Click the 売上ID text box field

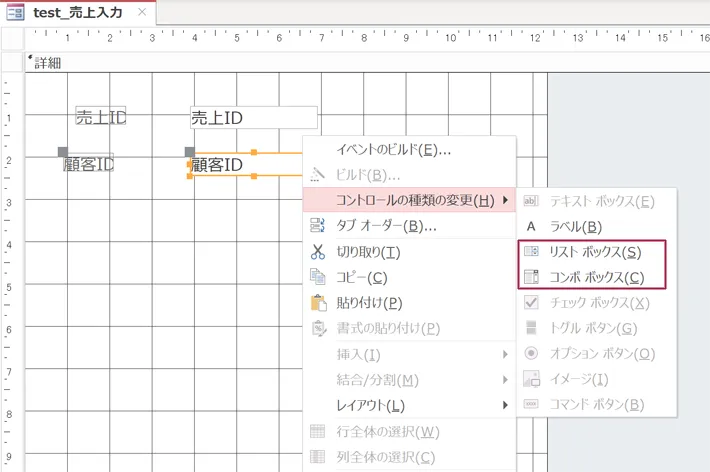(x=253, y=118)
